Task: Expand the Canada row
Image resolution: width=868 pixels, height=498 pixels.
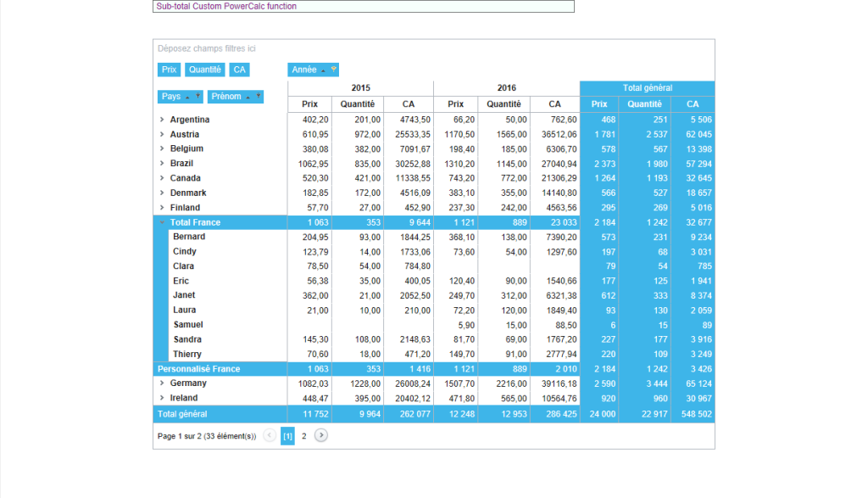Action: point(162,178)
